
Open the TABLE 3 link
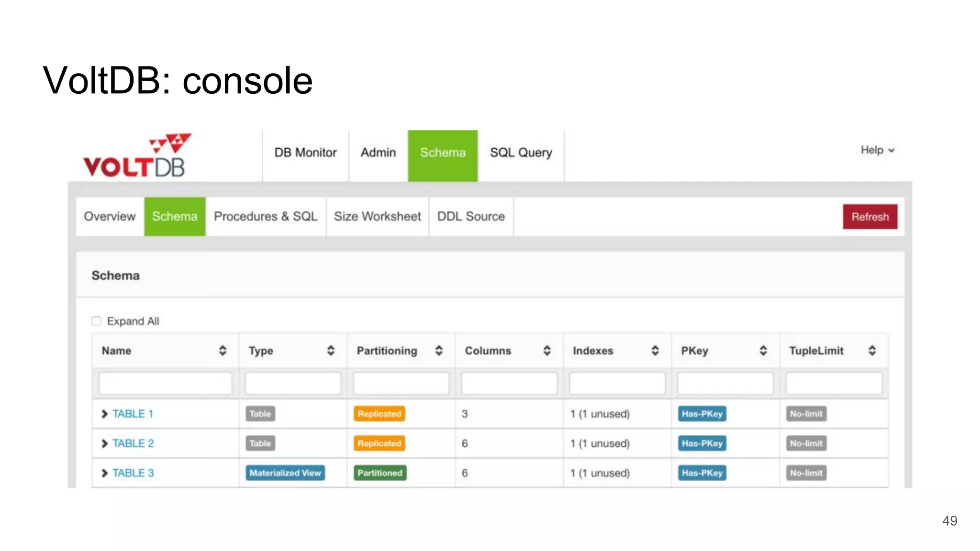[133, 473]
